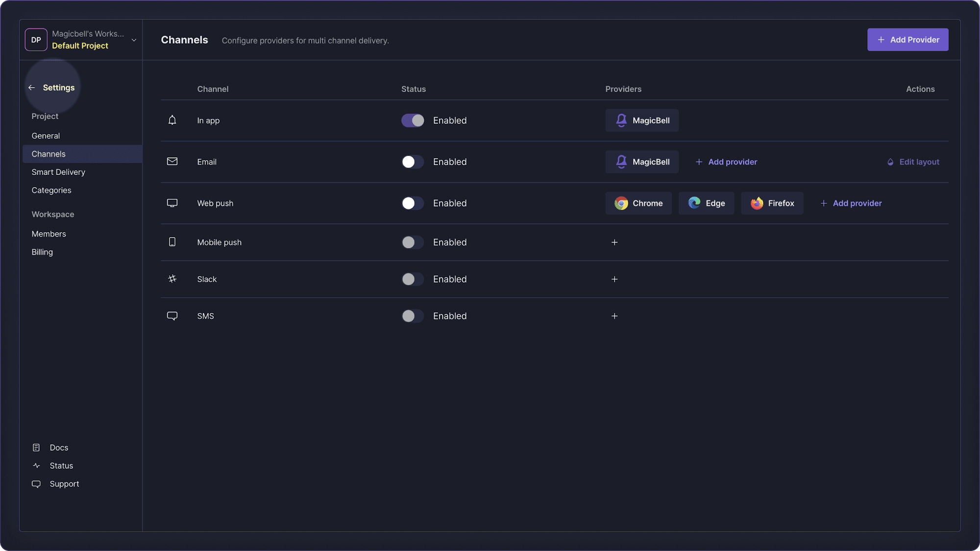Image resolution: width=980 pixels, height=551 pixels.
Task: Click the plus icon in SMS row
Action: [614, 316]
